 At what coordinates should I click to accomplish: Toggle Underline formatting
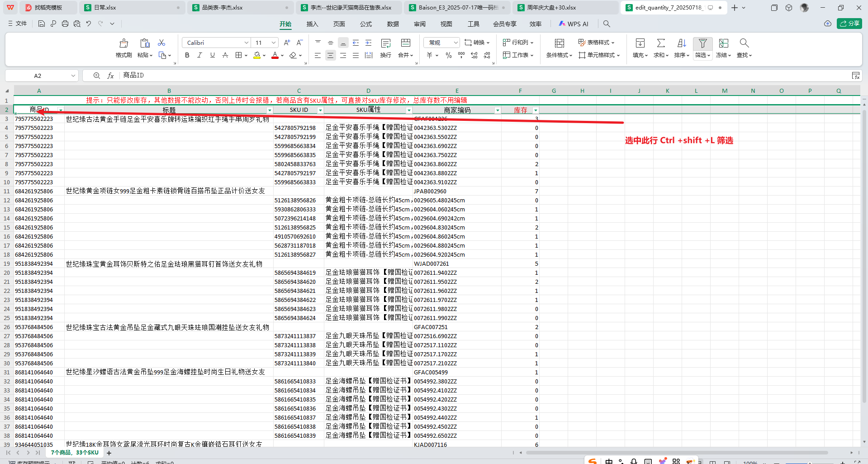click(x=212, y=55)
